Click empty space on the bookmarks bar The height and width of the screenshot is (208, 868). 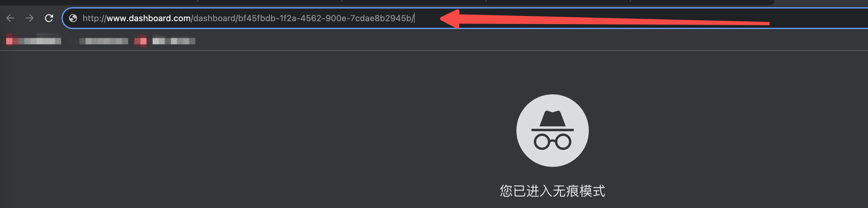coord(506,41)
